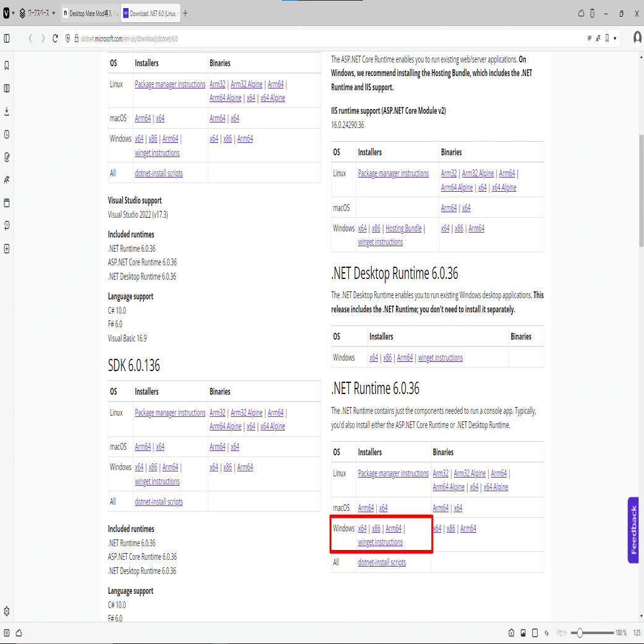Click the 100 % zoom value
This screenshot has height=644, width=644.
click(x=621, y=633)
